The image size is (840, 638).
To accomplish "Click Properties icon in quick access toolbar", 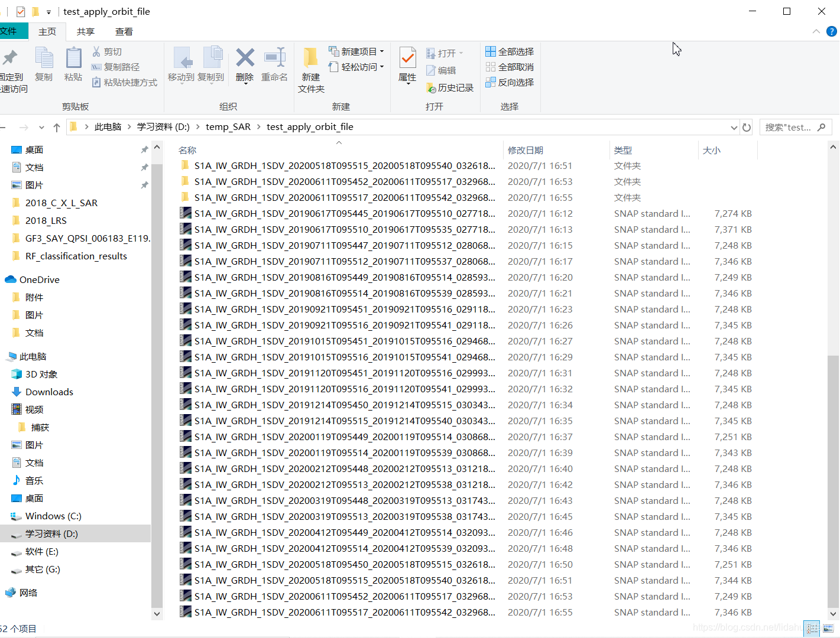I will (x=21, y=11).
